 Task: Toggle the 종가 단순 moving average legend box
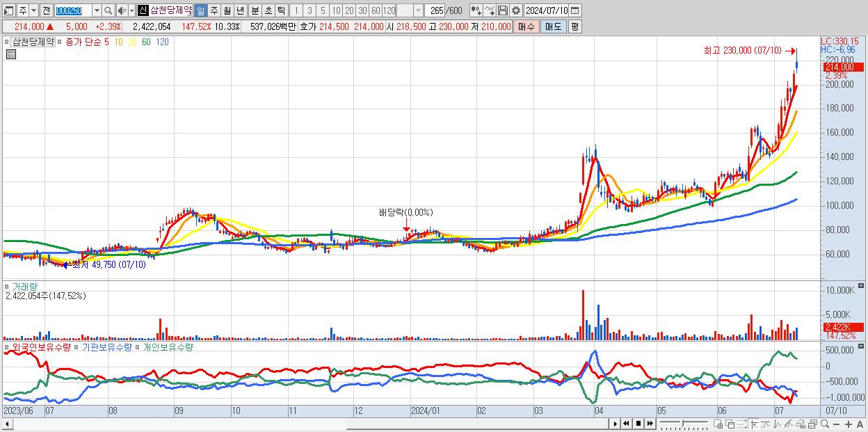(x=61, y=42)
